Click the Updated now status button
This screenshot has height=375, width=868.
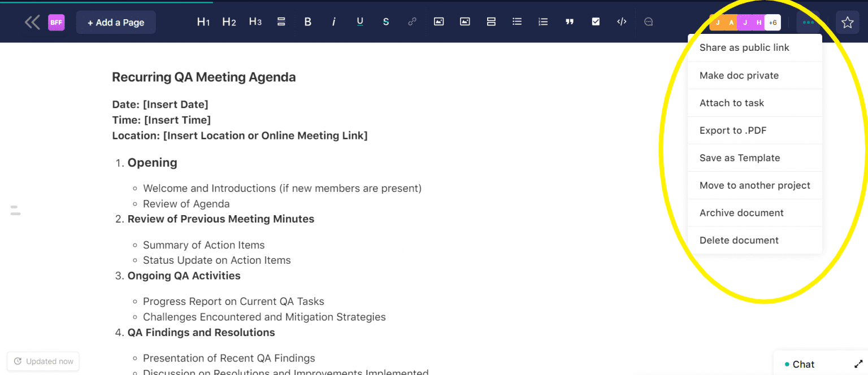[42, 361]
